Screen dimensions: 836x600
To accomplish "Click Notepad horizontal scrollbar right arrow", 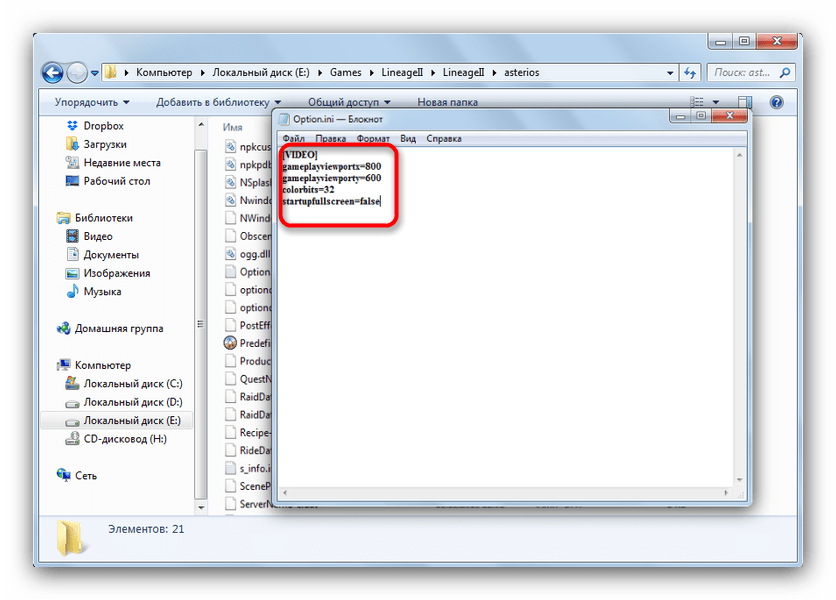I will (726, 493).
